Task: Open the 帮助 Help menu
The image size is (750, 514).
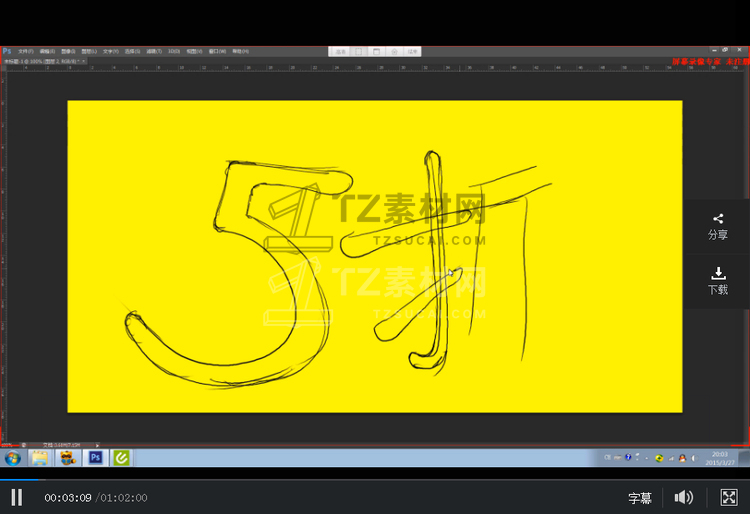Action: [240, 51]
